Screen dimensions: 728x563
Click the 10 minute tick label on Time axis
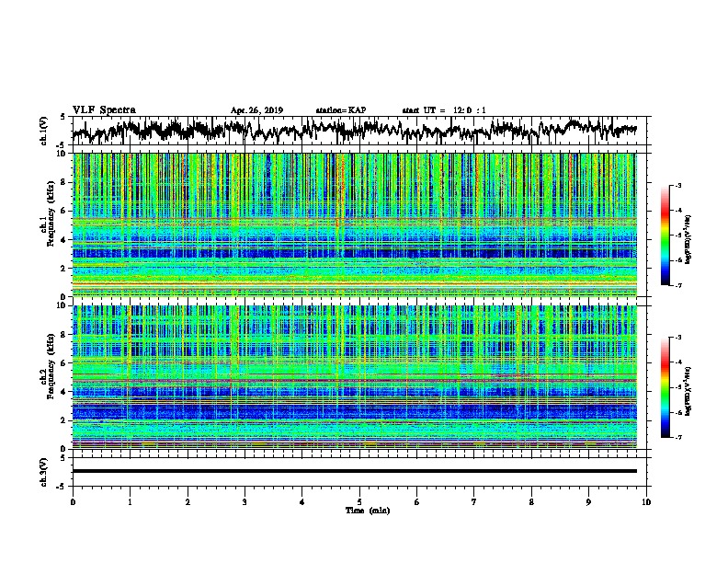click(646, 502)
